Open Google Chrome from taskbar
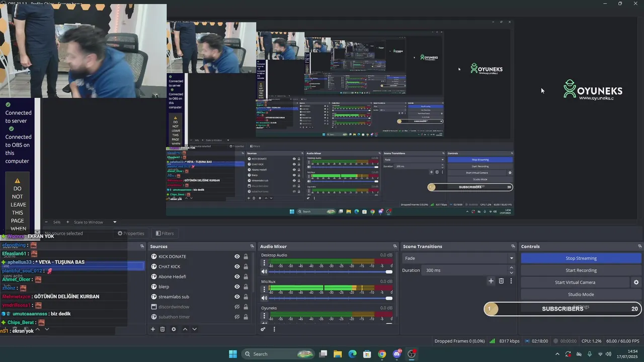The image size is (644, 362). (382, 354)
